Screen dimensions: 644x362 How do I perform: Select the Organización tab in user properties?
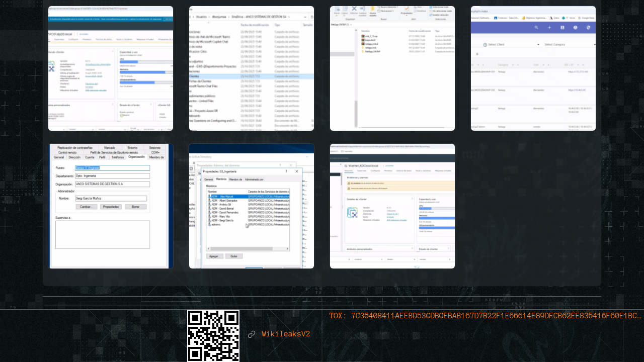point(136,157)
